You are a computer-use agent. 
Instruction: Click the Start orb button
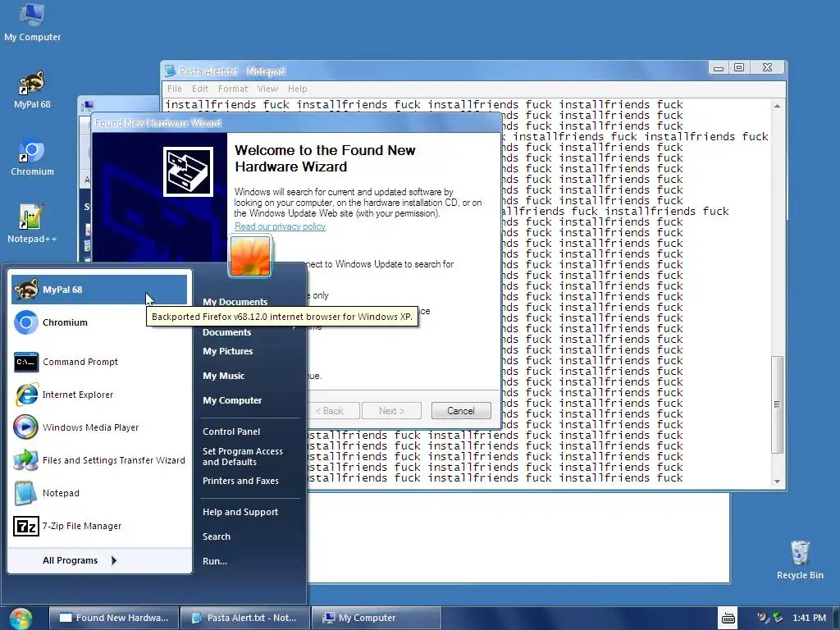[21, 619]
